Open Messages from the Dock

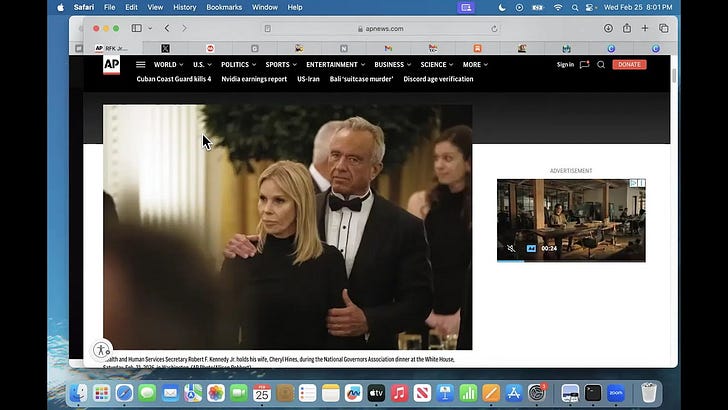pos(147,393)
